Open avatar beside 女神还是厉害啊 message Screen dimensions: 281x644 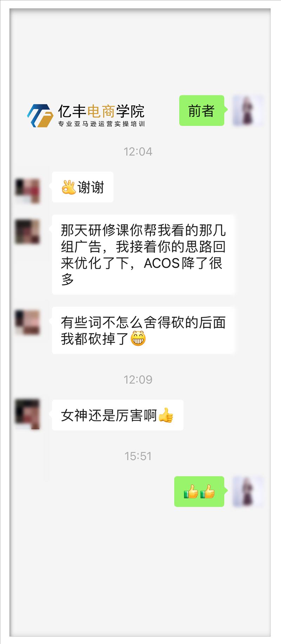pyautogui.click(x=28, y=414)
